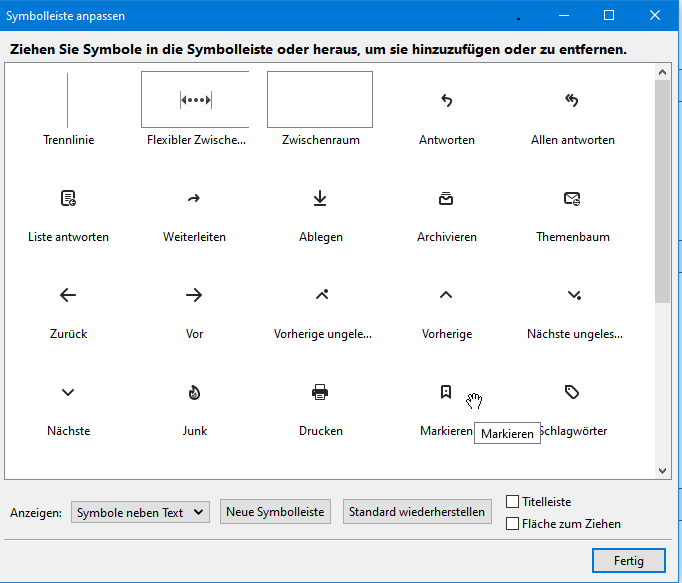The image size is (682, 583).
Task: Click the scrollbar down arrow
Action: (662, 471)
